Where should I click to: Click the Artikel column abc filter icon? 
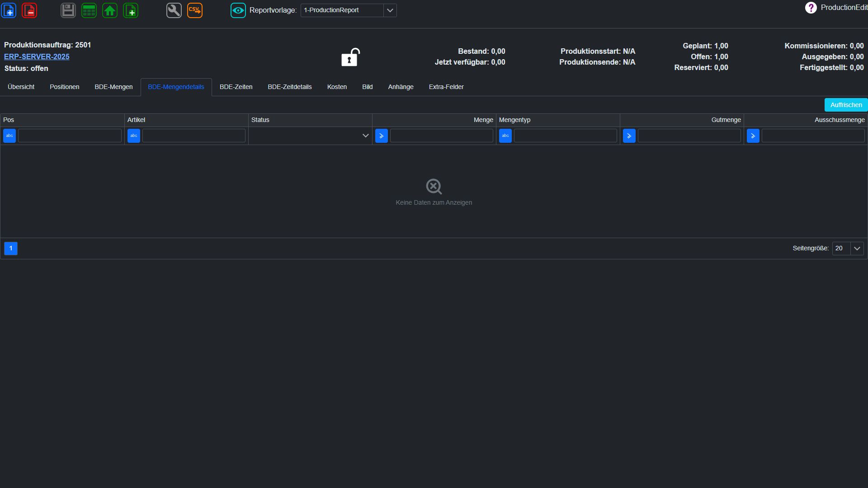point(134,136)
